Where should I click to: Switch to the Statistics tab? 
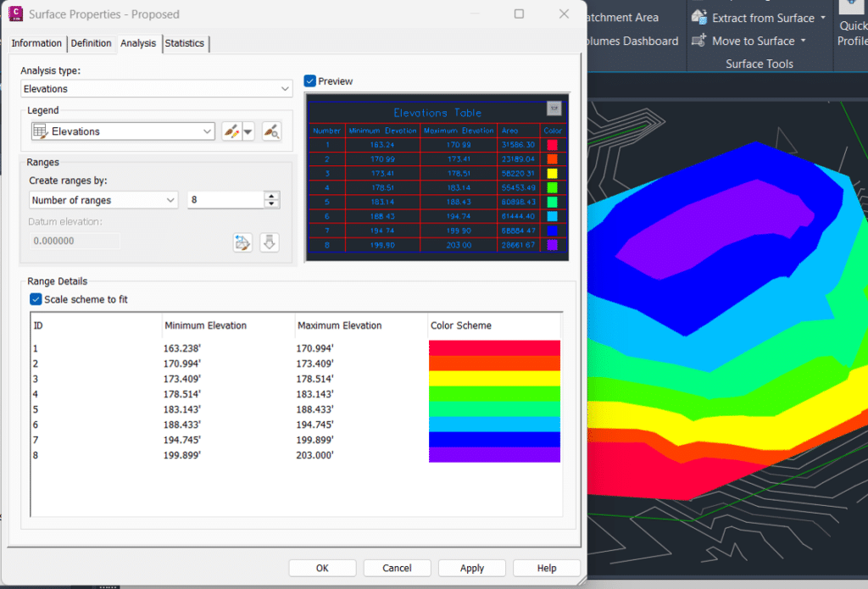(x=184, y=43)
